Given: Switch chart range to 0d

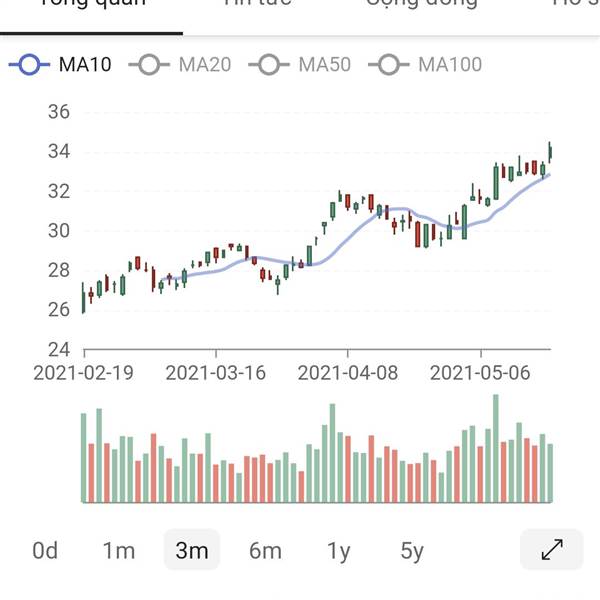Looking at the screenshot, I should [x=45, y=550].
